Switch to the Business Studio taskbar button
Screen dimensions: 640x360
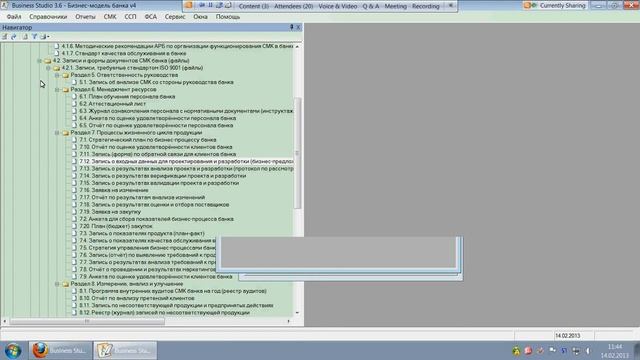125,351
